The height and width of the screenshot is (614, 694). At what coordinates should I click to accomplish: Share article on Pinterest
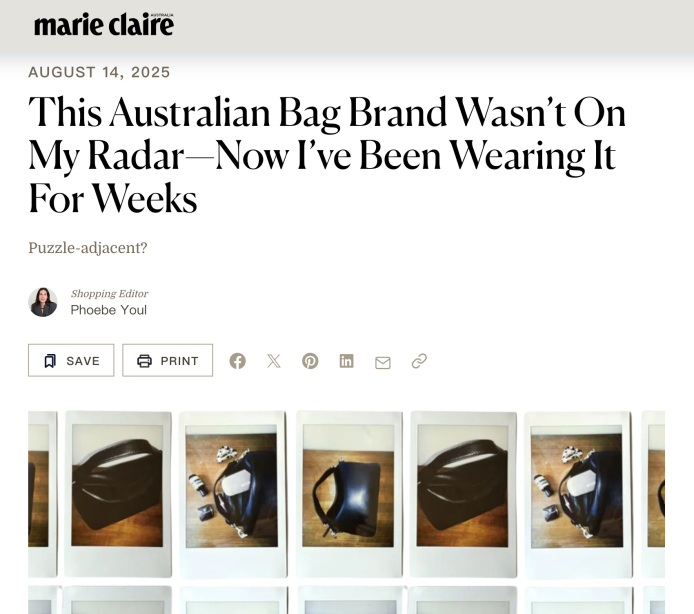point(310,361)
